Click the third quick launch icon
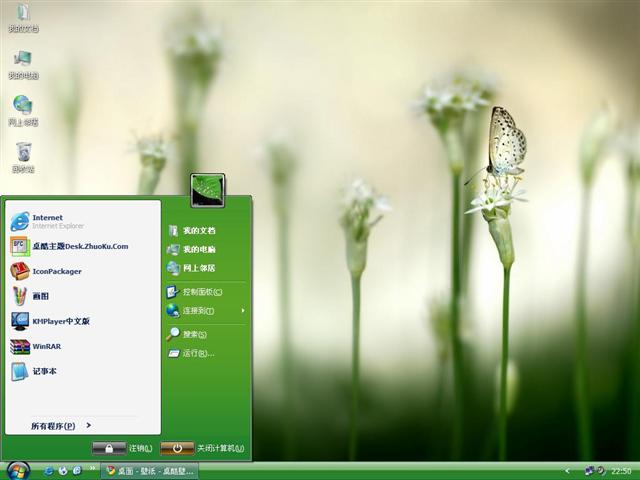 (77, 471)
